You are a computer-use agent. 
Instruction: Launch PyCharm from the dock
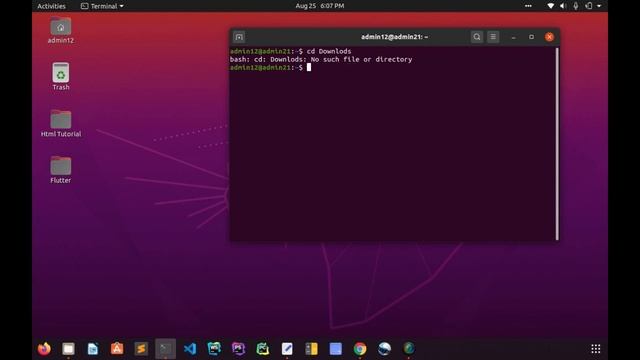(x=262, y=349)
